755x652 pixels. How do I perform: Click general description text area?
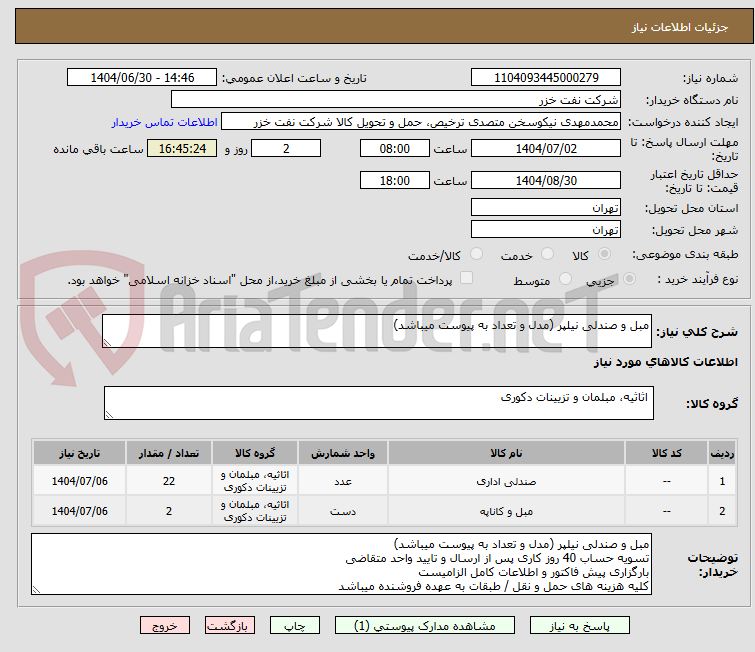point(377,331)
